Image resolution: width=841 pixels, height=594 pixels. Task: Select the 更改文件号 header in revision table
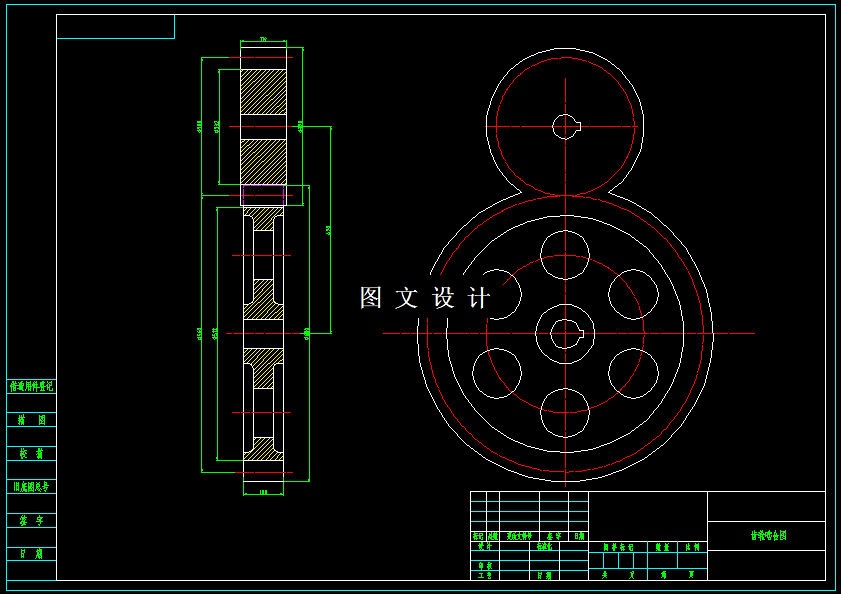coord(519,536)
